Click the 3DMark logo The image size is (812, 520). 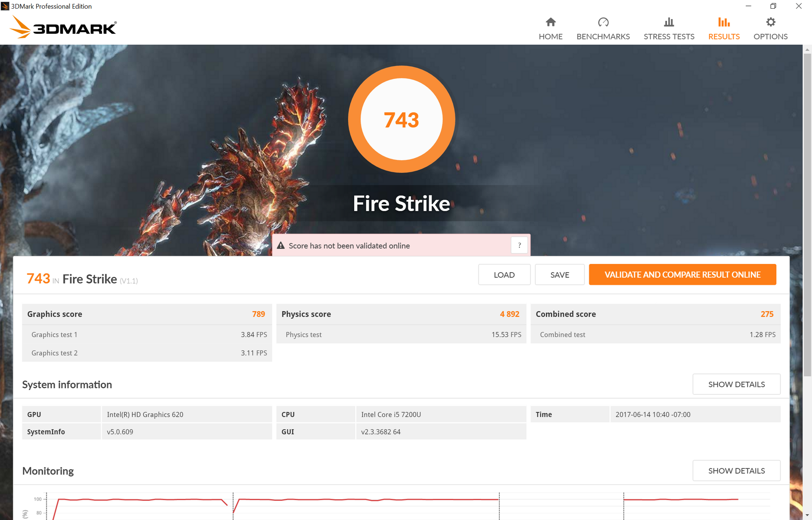(63, 27)
